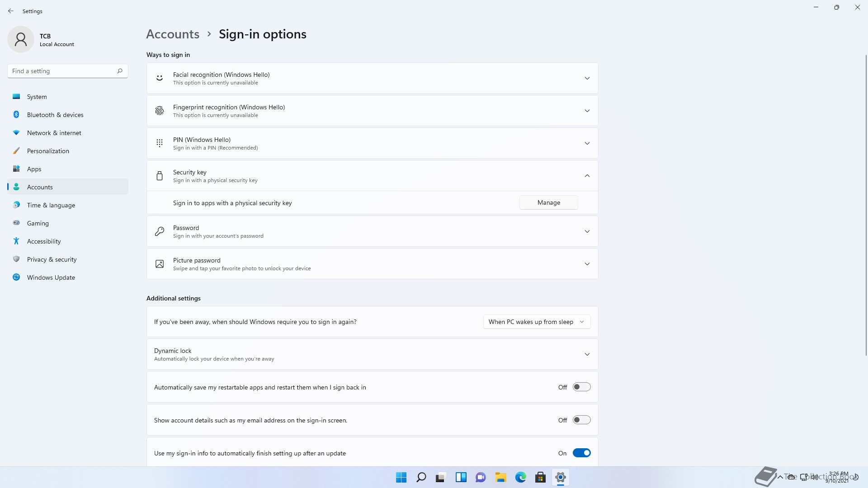868x488 pixels.
Task: Select Accounts category in sidebar
Action: click(x=68, y=187)
